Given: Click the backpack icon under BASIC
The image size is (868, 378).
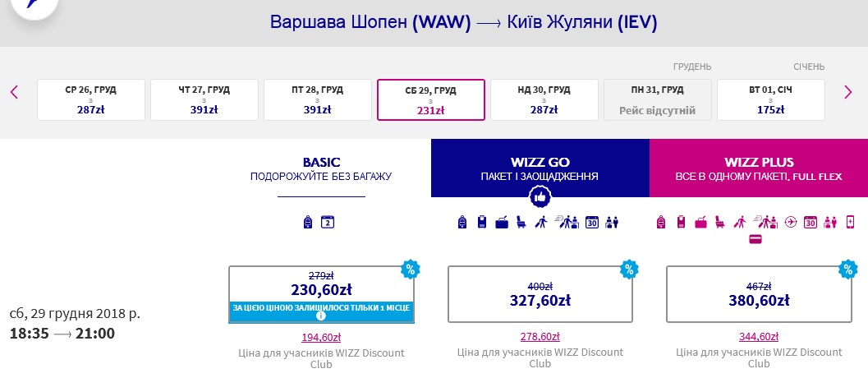Looking at the screenshot, I should click(308, 222).
